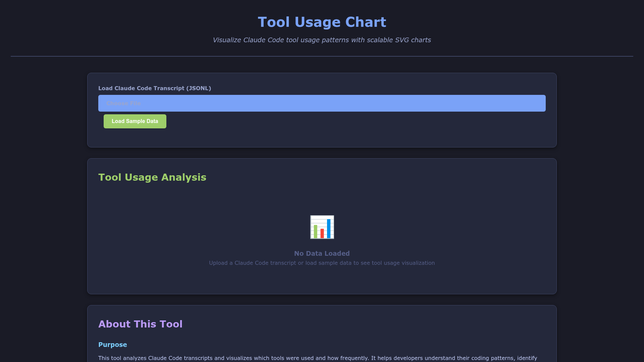Click the Tool Usage Chart page title
Image resolution: width=644 pixels, height=362 pixels.
pyautogui.click(x=322, y=22)
